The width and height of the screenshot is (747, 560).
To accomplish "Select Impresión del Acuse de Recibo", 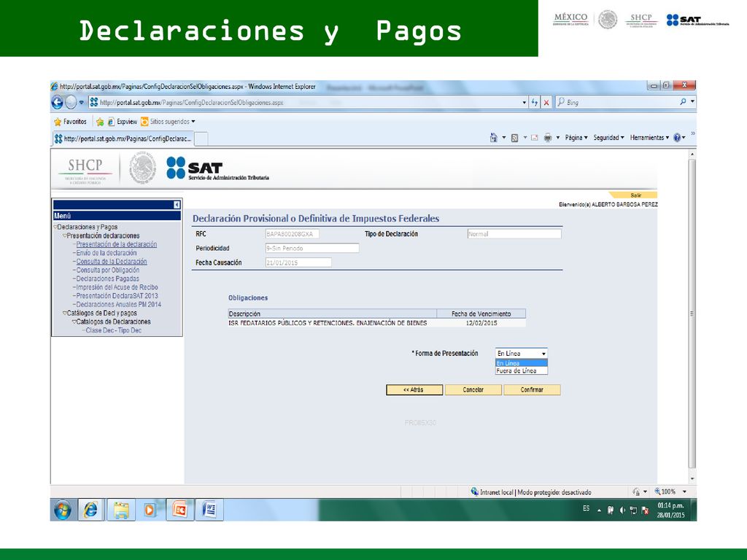I will [x=117, y=287].
